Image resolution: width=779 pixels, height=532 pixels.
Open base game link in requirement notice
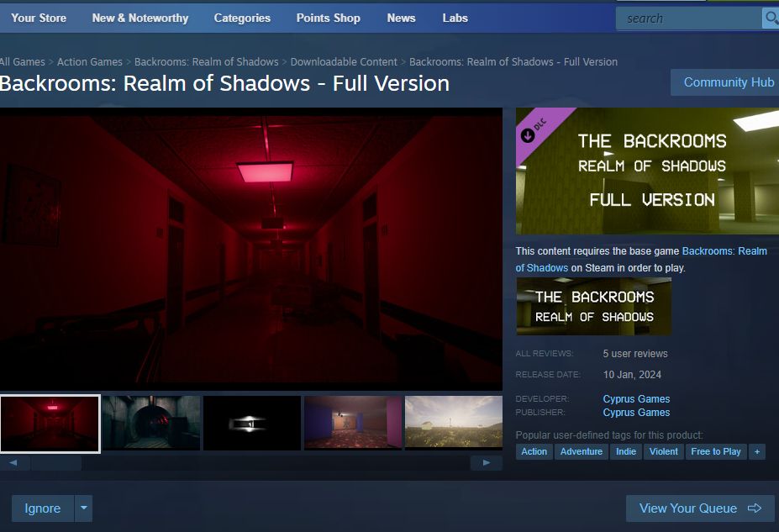[724, 250]
